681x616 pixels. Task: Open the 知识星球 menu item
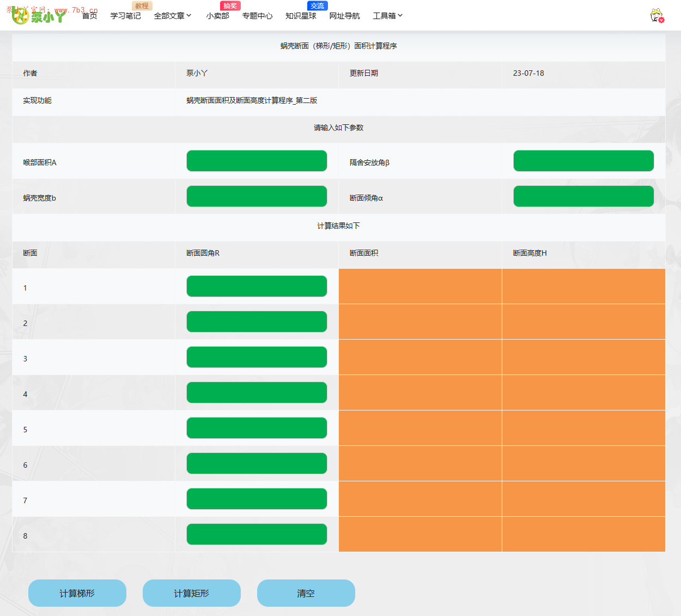click(x=301, y=16)
